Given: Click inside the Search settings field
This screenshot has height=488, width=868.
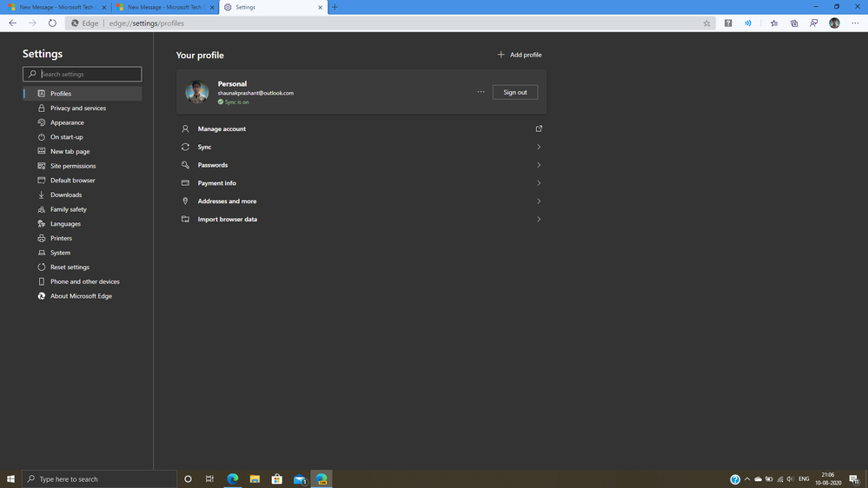Looking at the screenshot, I should pos(82,74).
